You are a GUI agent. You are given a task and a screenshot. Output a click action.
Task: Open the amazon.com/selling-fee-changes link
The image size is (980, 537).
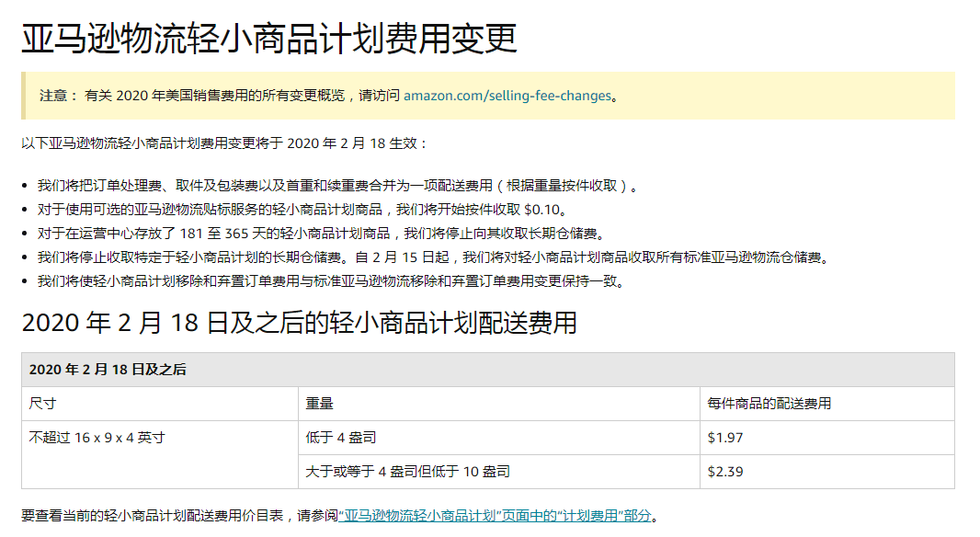coord(507,96)
